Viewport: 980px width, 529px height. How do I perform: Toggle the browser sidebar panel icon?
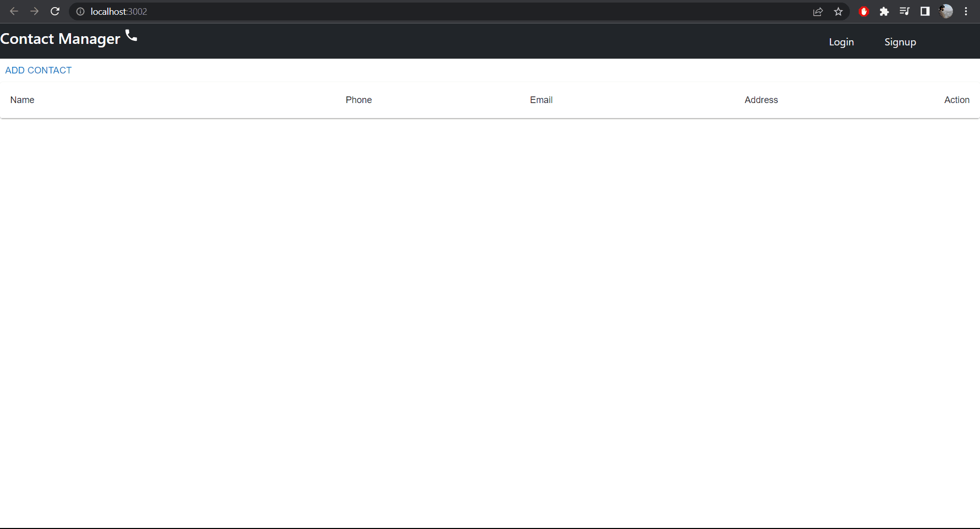(x=925, y=11)
